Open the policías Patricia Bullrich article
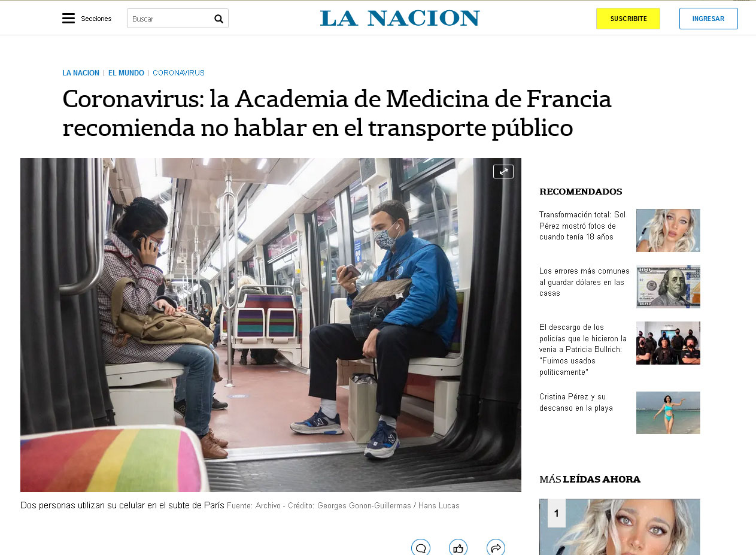756x555 pixels. tap(583, 350)
